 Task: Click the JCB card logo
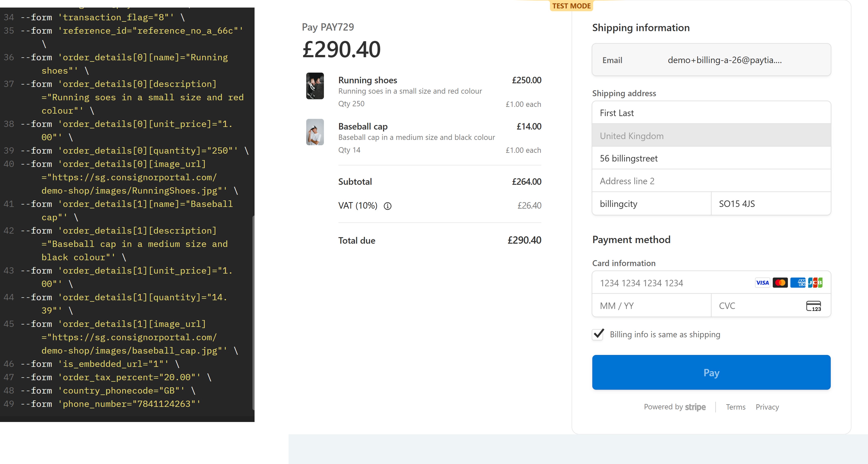click(x=815, y=283)
